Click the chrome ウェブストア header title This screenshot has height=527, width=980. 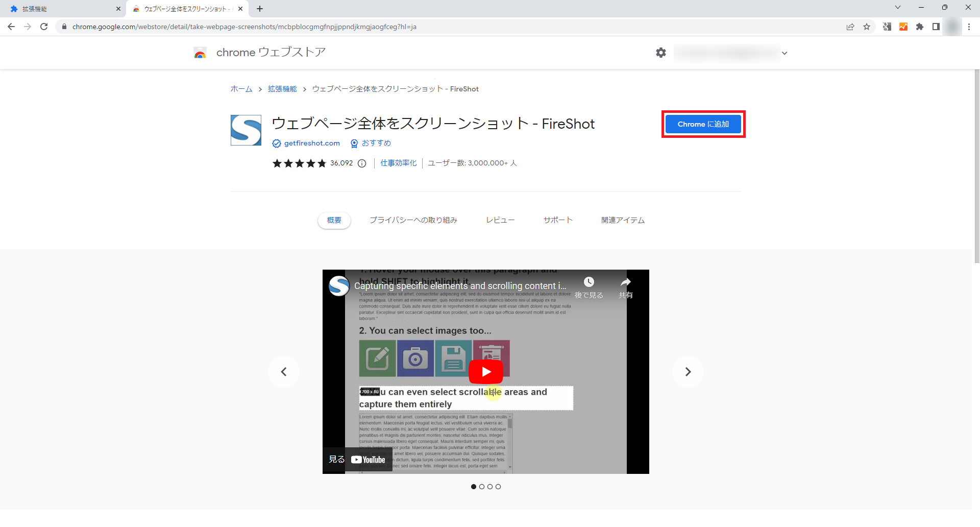tap(271, 53)
